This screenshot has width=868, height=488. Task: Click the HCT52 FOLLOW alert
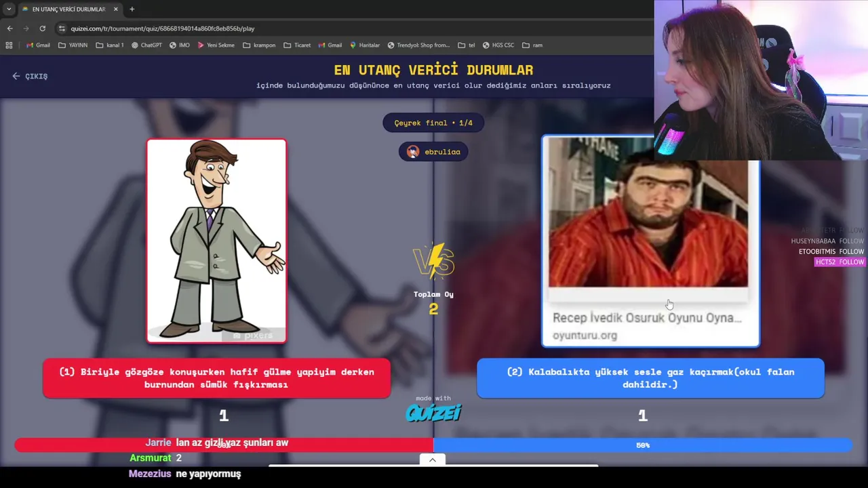(x=840, y=262)
